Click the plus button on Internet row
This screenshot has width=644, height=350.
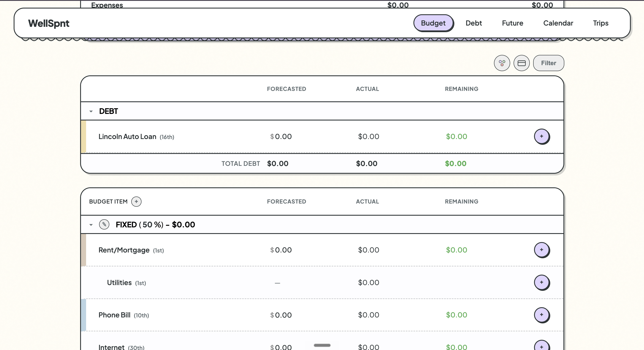tap(542, 346)
